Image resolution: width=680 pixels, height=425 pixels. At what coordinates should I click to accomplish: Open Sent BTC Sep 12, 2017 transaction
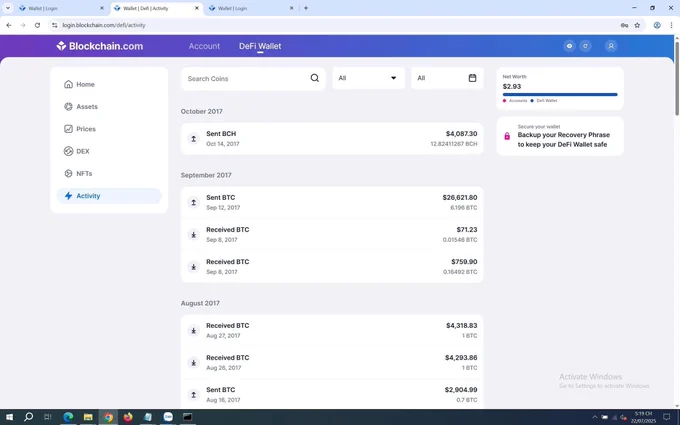[332, 203]
